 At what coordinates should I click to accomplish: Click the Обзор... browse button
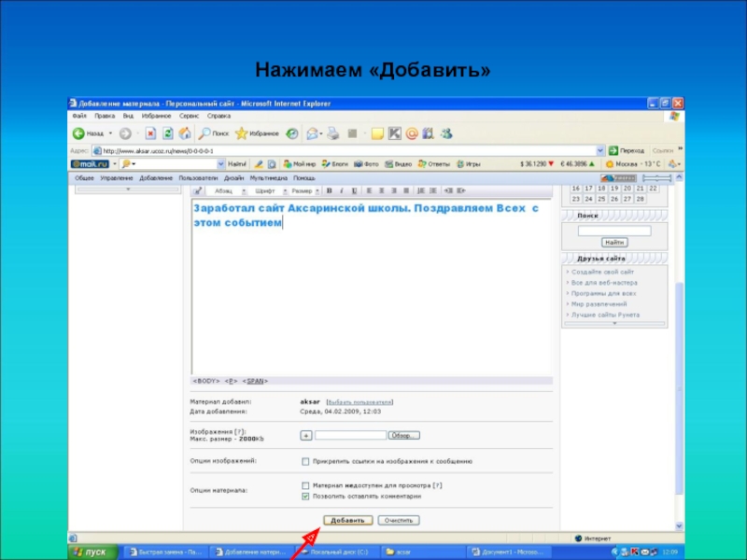pos(404,435)
